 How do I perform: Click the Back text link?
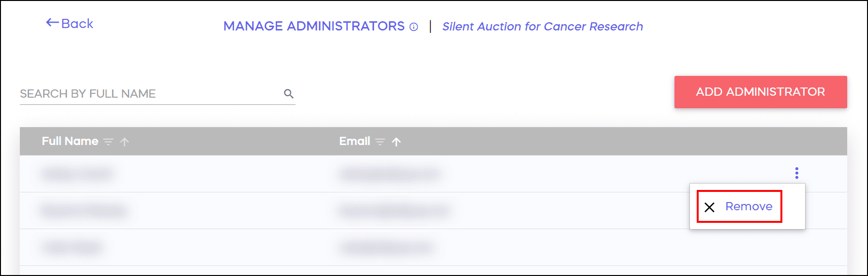click(77, 24)
